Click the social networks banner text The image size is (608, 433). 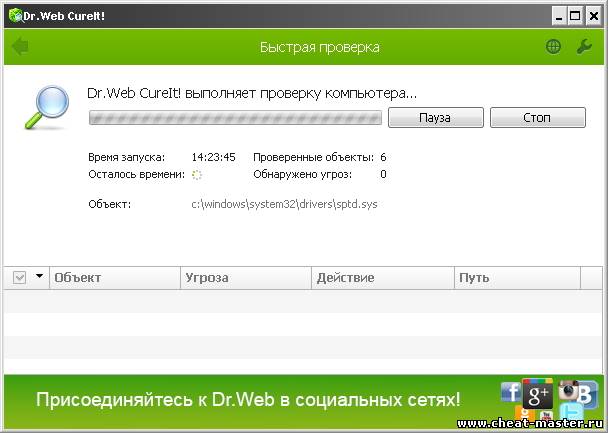248,401
